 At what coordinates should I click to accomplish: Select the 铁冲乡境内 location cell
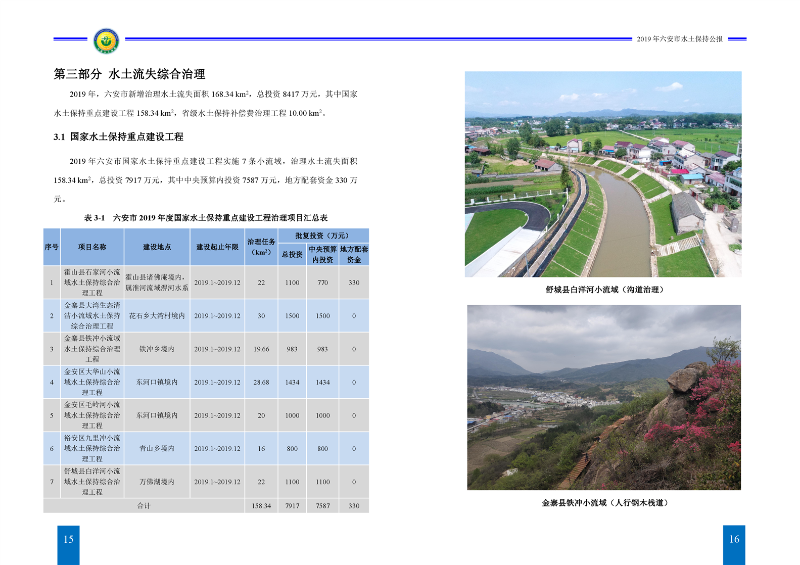click(x=157, y=349)
